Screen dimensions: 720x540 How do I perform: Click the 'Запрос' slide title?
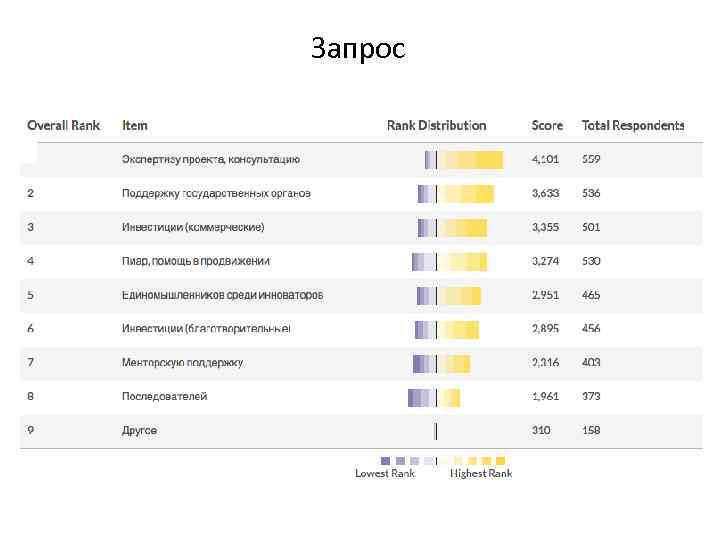pos(358,48)
